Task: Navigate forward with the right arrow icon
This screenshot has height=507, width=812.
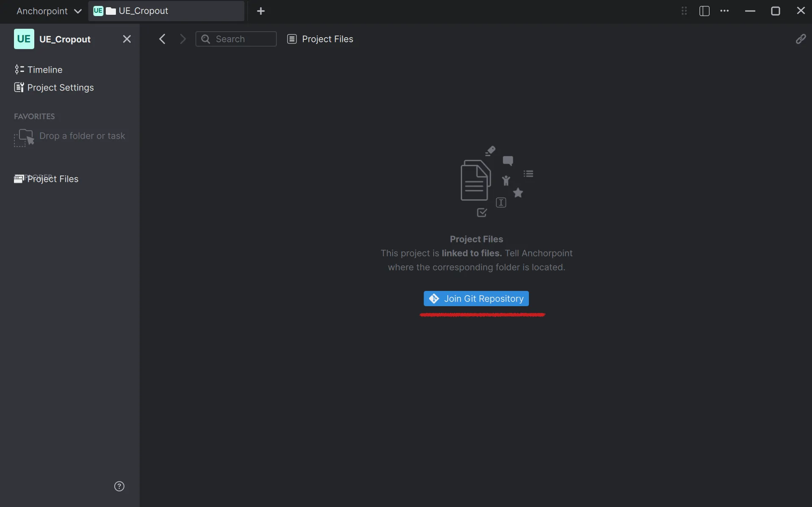Action: click(182, 39)
